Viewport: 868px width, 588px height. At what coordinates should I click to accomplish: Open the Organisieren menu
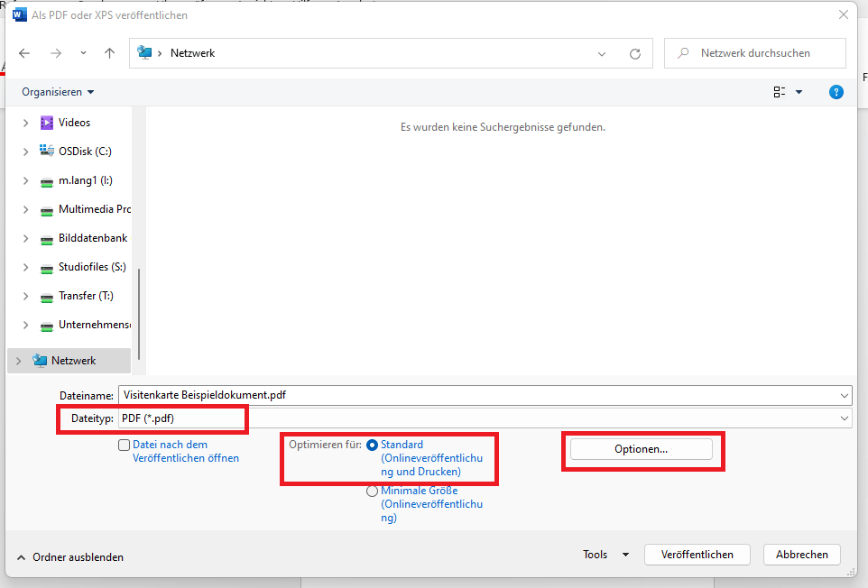(x=58, y=92)
